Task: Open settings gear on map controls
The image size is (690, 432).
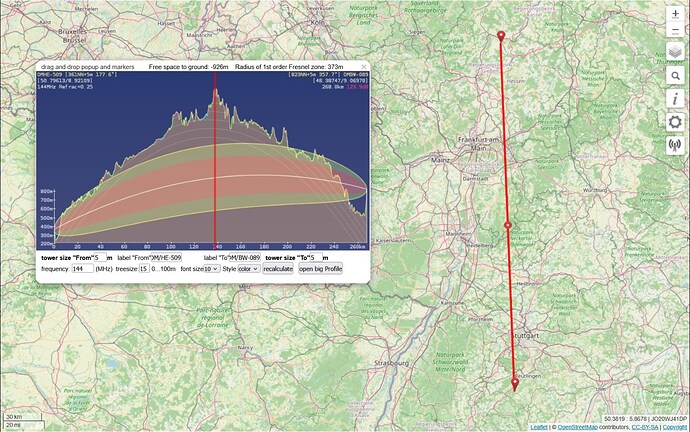Action: (x=675, y=122)
